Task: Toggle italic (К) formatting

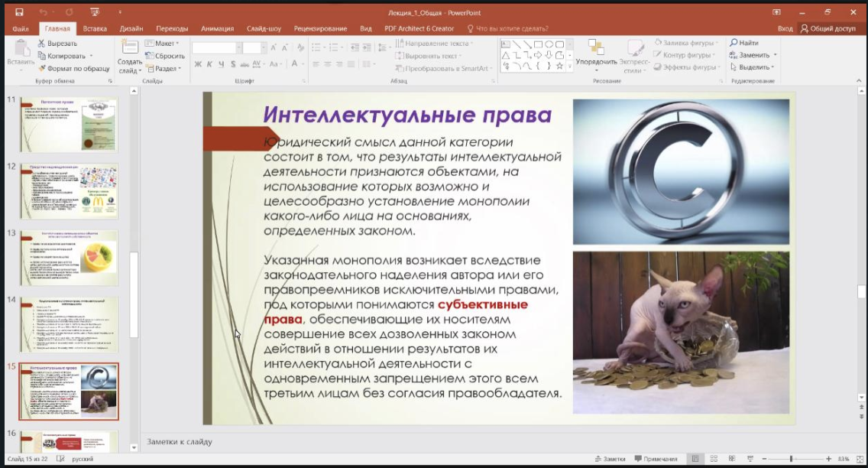Action: pos(209,64)
